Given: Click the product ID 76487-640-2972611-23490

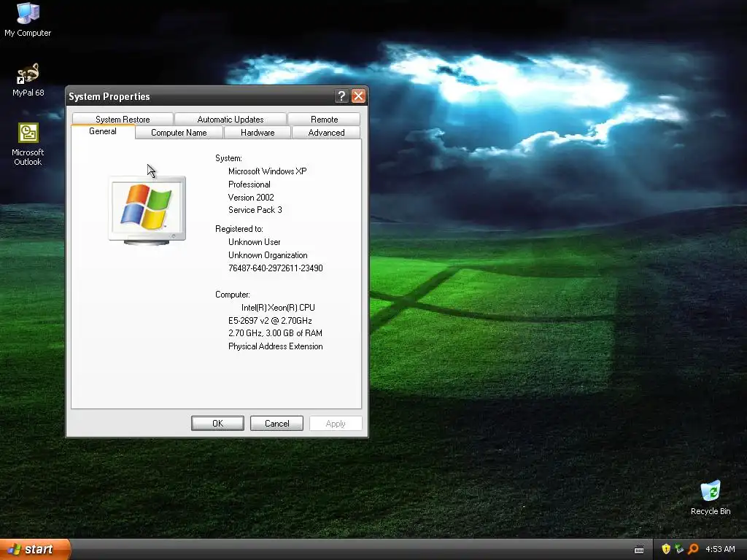Looking at the screenshot, I should coord(275,268).
